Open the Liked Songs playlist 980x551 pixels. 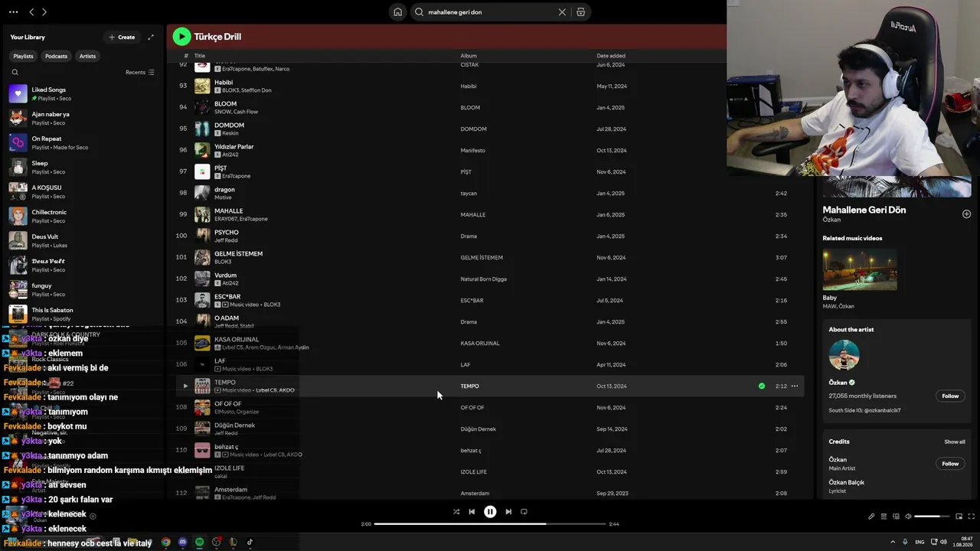click(x=84, y=93)
